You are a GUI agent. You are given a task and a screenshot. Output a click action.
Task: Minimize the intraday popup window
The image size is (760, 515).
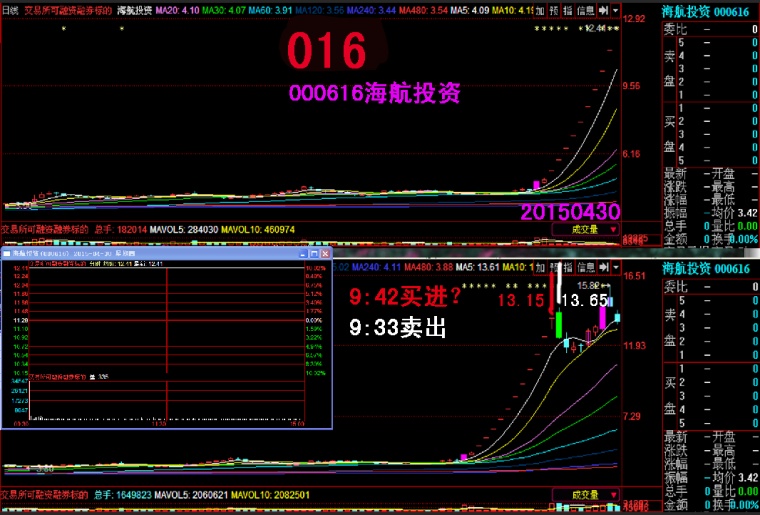[x=303, y=253]
